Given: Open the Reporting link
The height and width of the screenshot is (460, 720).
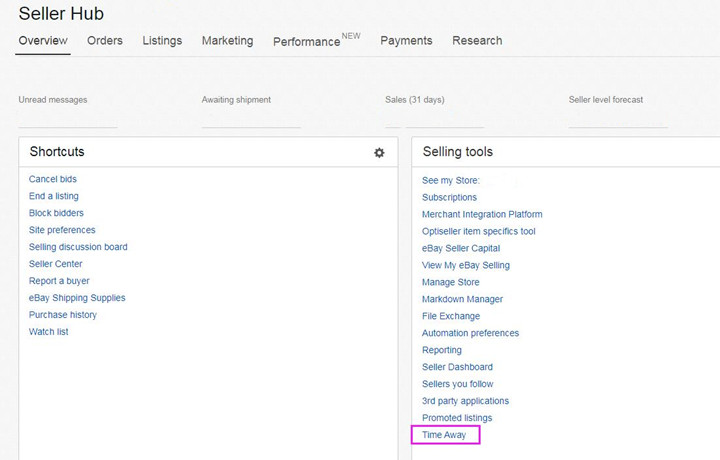Looking at the screenshot, I should tap(442, 350).
